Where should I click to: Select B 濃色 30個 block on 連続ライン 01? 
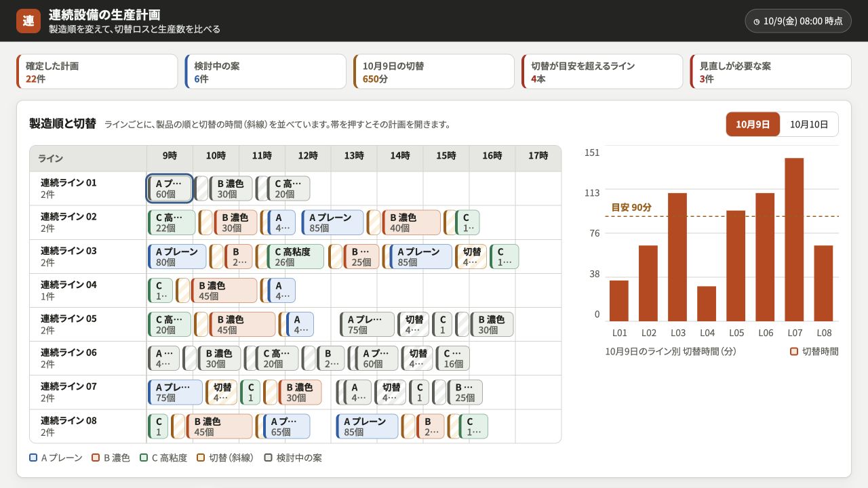click(x=231, y=188)
